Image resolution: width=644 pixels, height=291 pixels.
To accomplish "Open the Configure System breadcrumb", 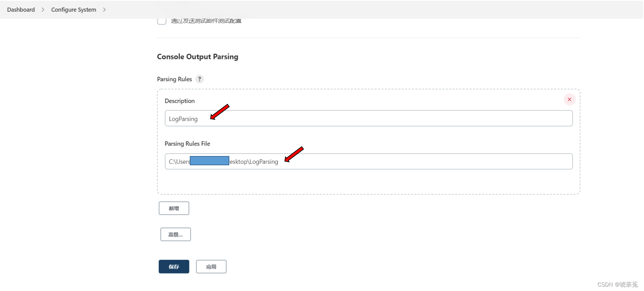I will [x=73, y=10].
